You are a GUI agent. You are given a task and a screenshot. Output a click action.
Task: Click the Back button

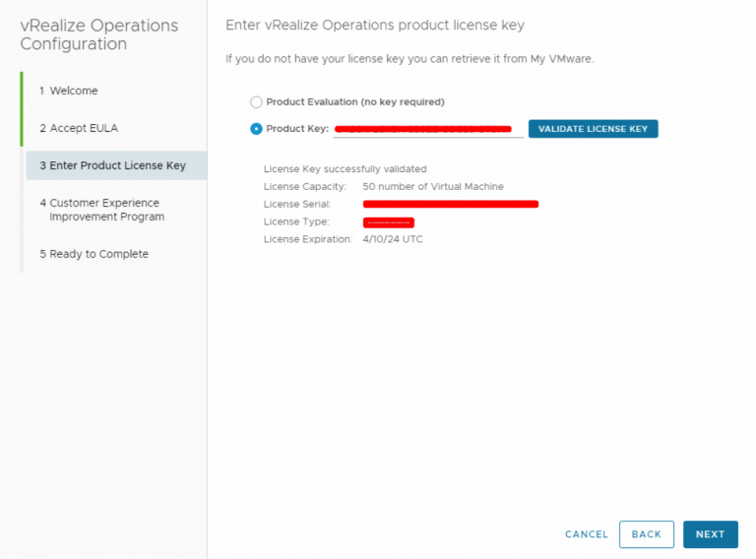pyautogui.click(x=646, y=534)
